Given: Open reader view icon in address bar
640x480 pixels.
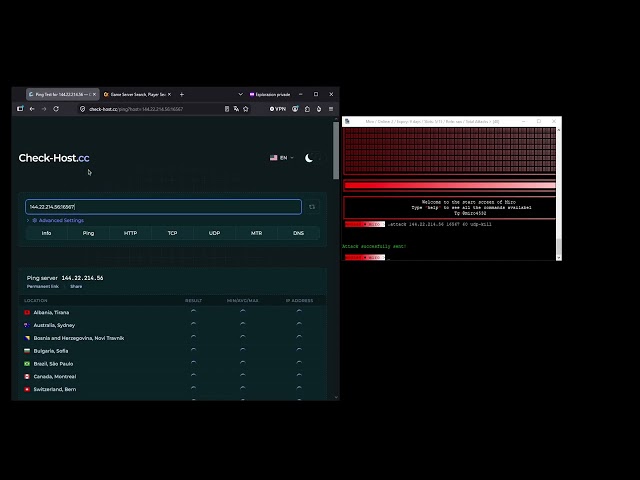Looking at the screenshot, I should (x=227, y=109).
